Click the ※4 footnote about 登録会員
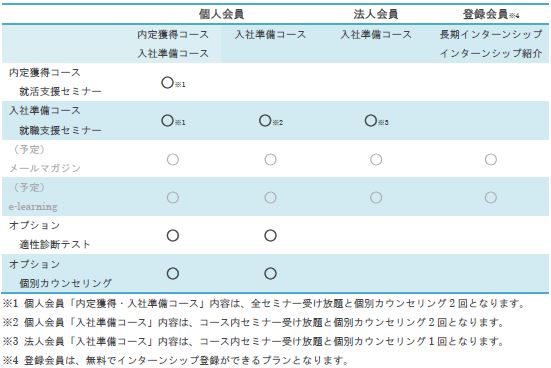The image size is (551, 368). tap(176, 360)
